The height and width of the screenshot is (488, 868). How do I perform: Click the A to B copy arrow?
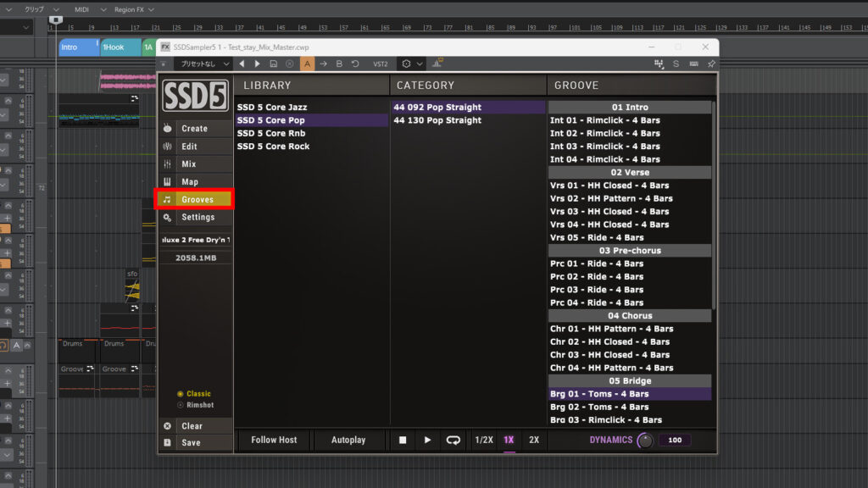pos(323,64)
